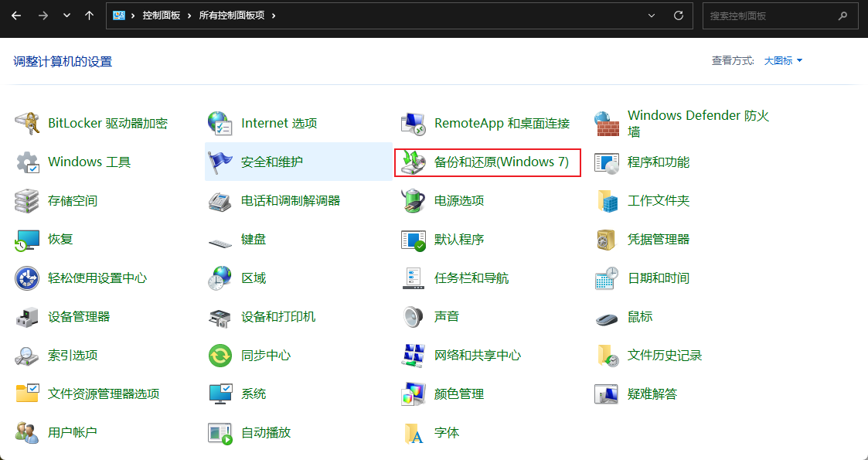The height and width of the screenshot is (460, 868).
Task: Refresh the control panel view
Action: tap(678, 15)
